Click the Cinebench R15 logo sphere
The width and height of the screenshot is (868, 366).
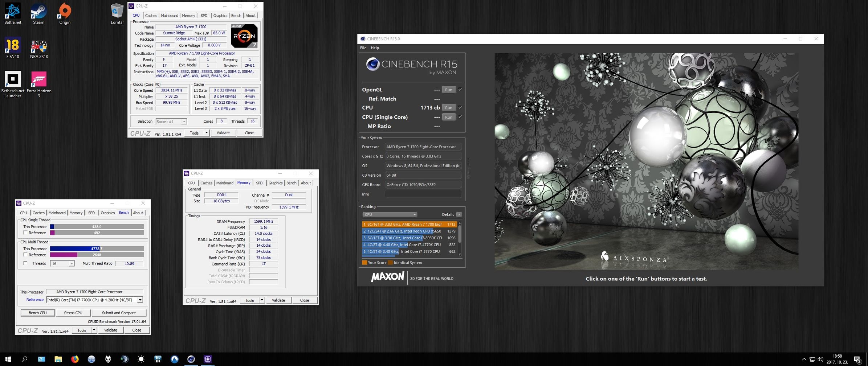[x=372, y=64]
